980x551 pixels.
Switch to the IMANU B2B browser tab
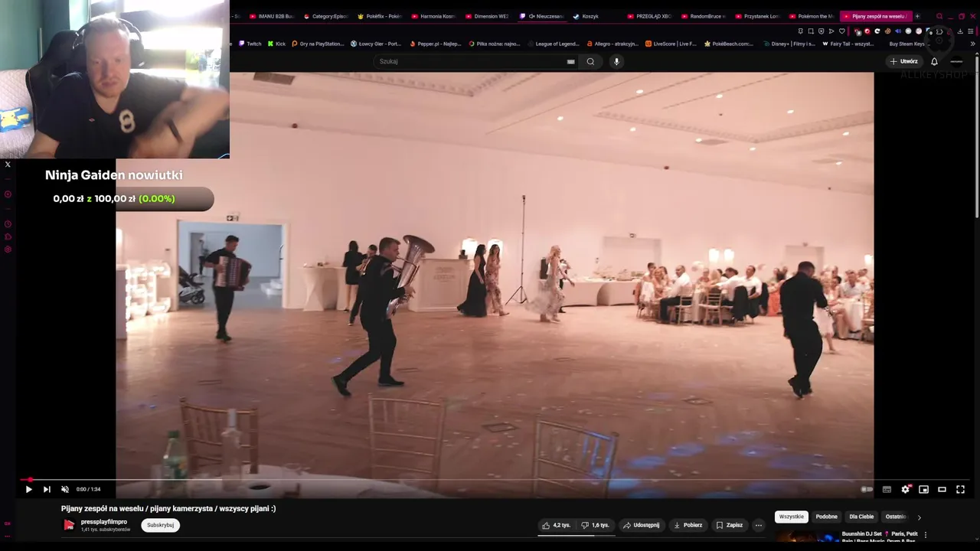[x=272, y=16]
